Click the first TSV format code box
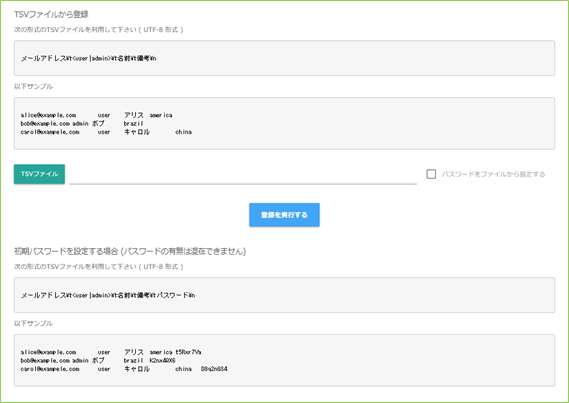569x403 pixels. point(284,58)
